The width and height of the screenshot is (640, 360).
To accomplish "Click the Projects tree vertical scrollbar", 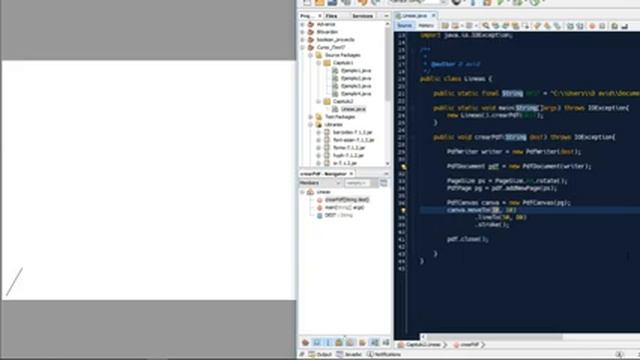I will [387, 65].
